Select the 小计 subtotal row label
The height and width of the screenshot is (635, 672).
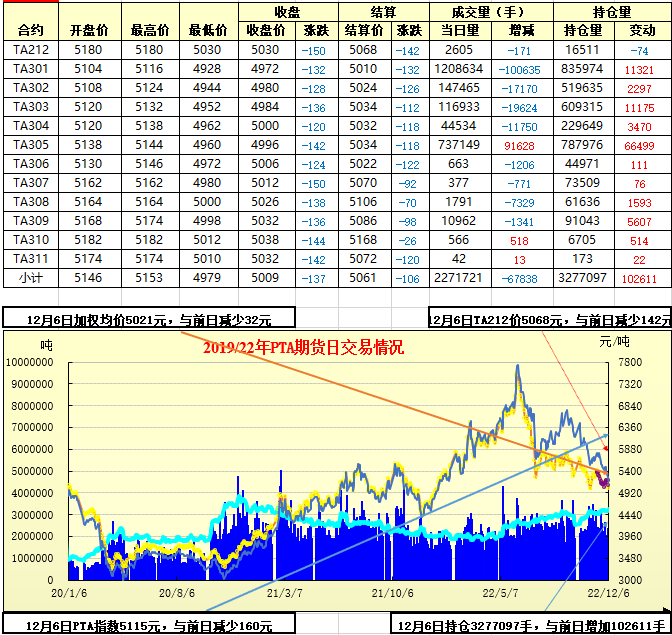(x=30, y=277)
